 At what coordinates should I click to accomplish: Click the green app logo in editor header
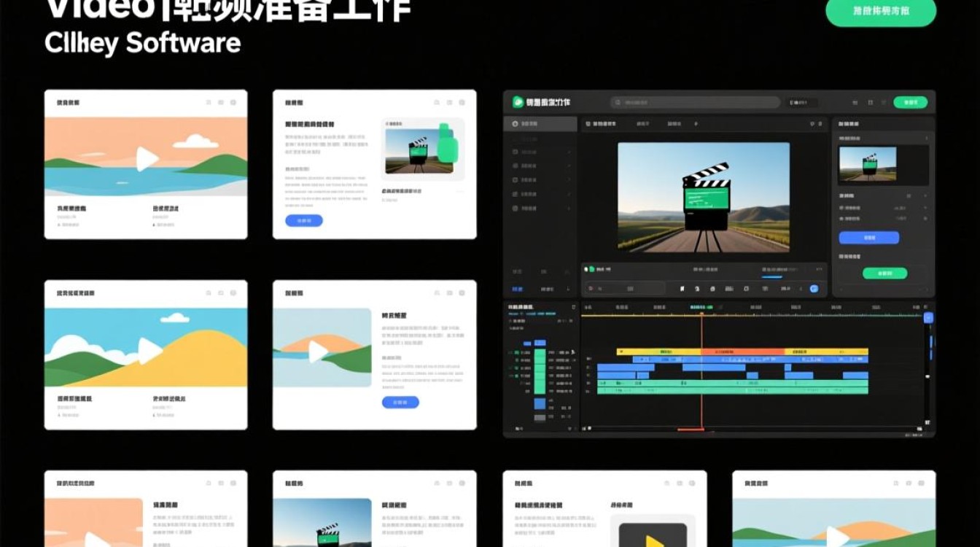click(x=518, y=103)
